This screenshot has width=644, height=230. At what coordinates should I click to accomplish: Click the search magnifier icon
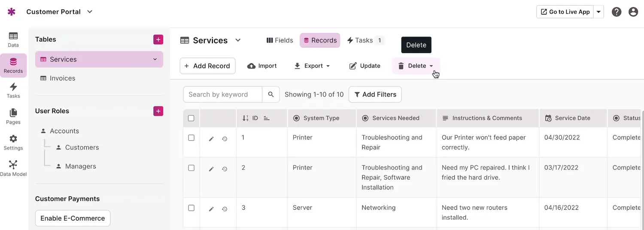pyautogui.click(x=271, y=94)
